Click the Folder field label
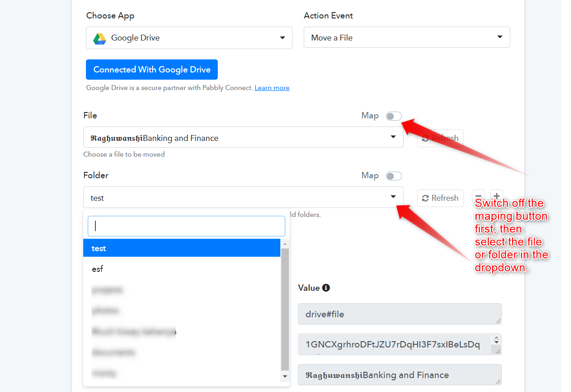 tap(96, 175)
